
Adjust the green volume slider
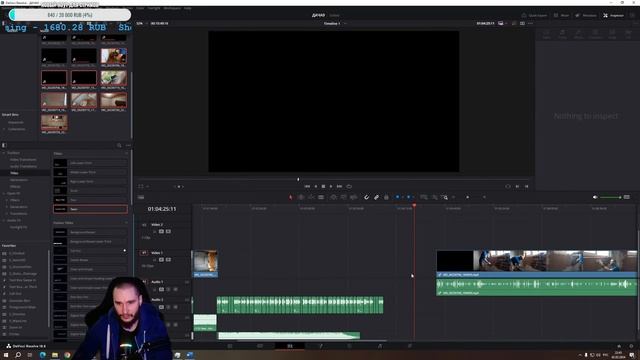[610, 198]
